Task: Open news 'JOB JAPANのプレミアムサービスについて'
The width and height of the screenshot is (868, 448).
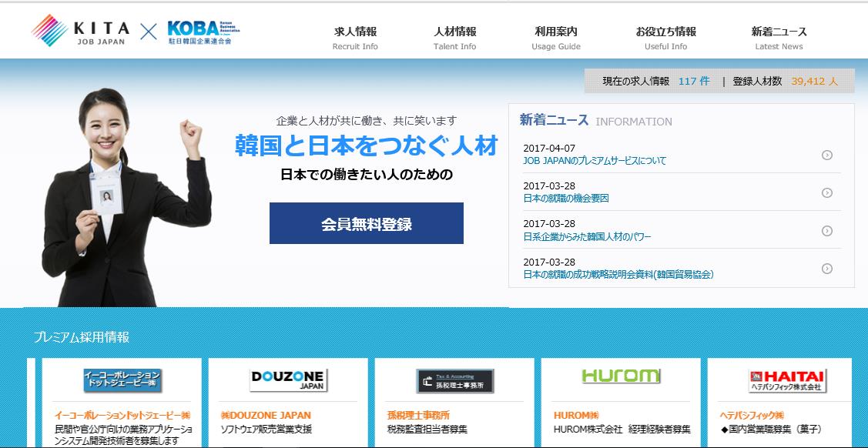Action: click(x=595, y=161)
